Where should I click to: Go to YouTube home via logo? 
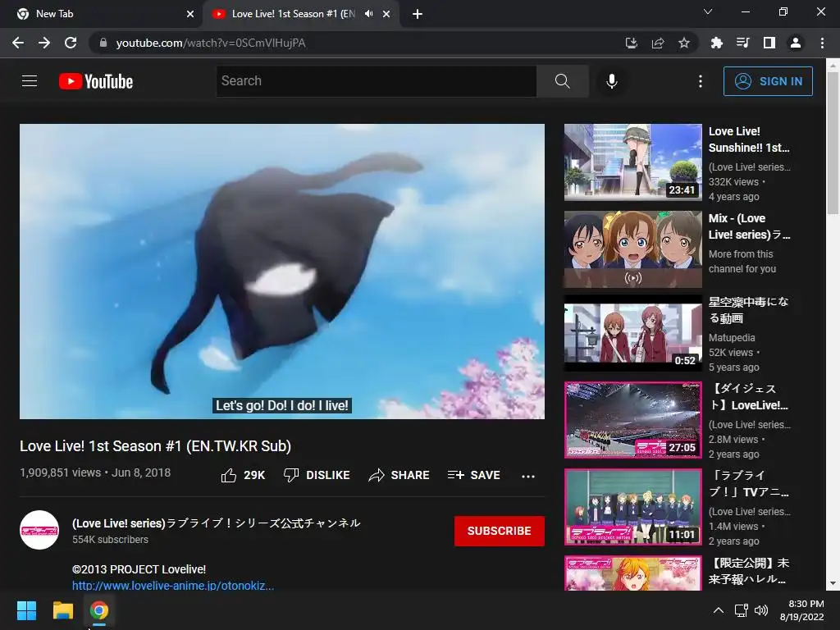tap(96, 81)
